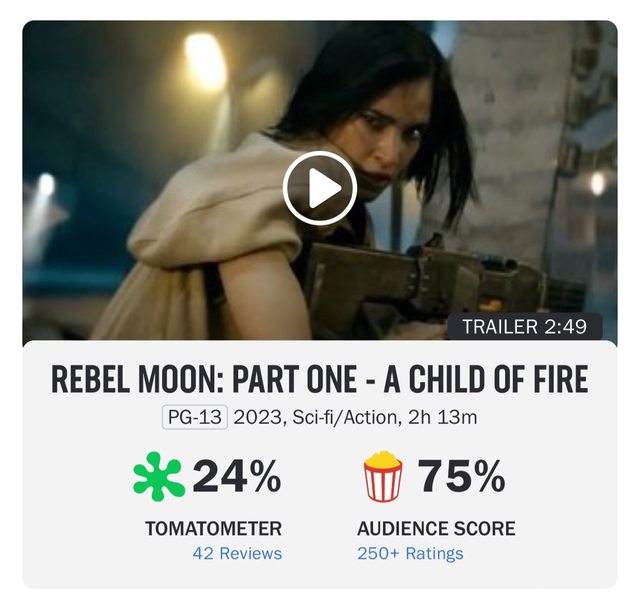The image size is (640, 614).
Task: Open the 250+ Ratings link
Action: coord(410,553)
